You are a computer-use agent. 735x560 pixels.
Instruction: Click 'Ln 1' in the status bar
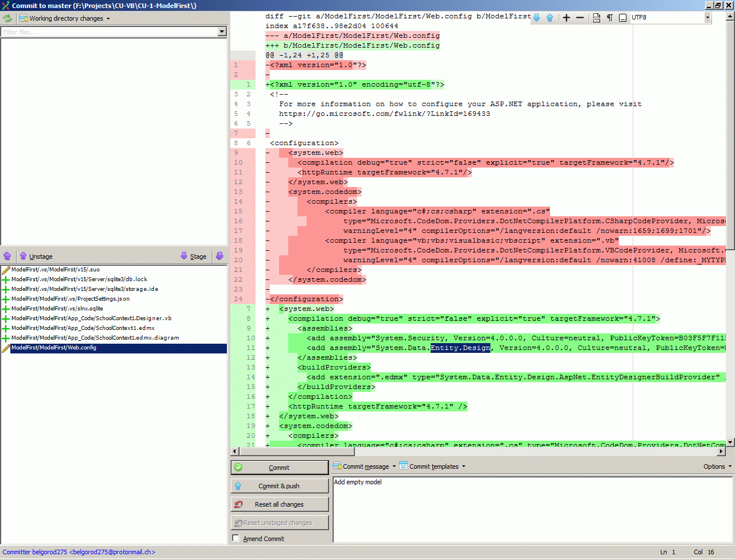click(668, 552)
